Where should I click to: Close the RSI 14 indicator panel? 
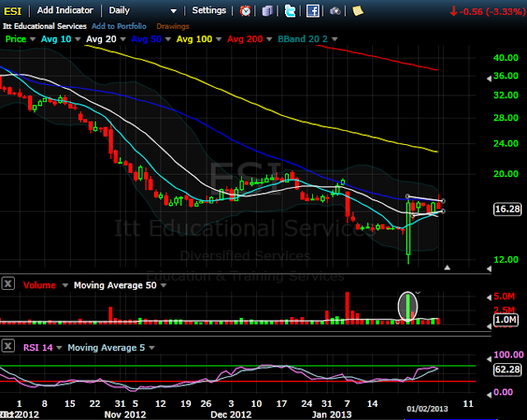click(x=8, y=346)
